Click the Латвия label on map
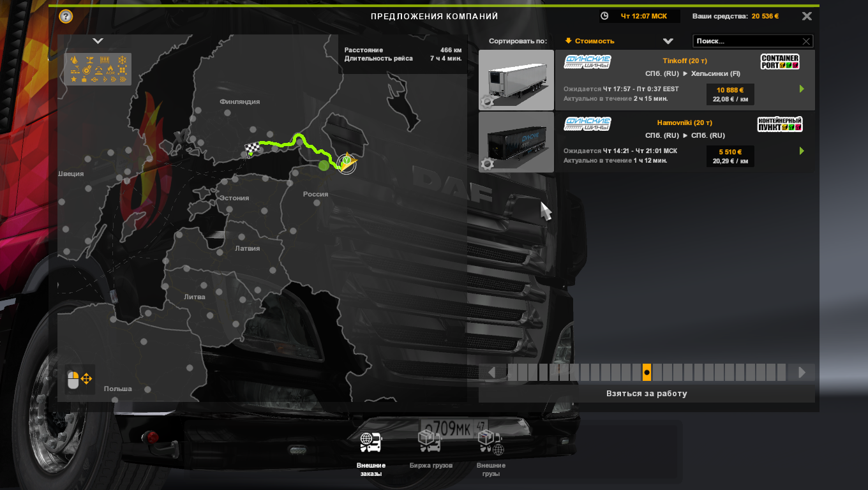Viewport: 868px width, 490px height. (248, 248)
